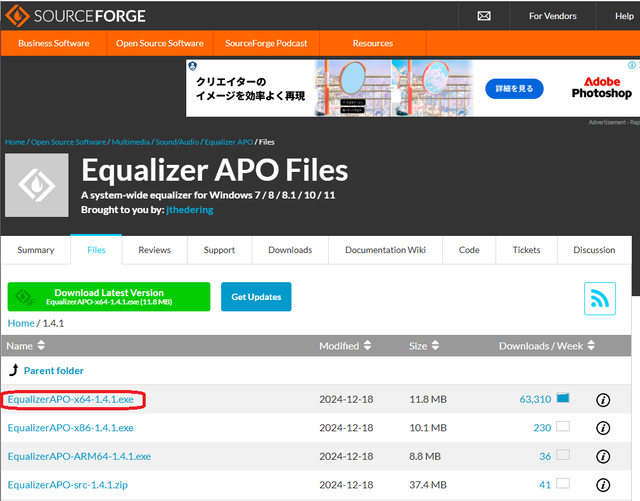Click the Parent folder arrow icon
This screenshot has height=501, width=640.
pos(14,370)
